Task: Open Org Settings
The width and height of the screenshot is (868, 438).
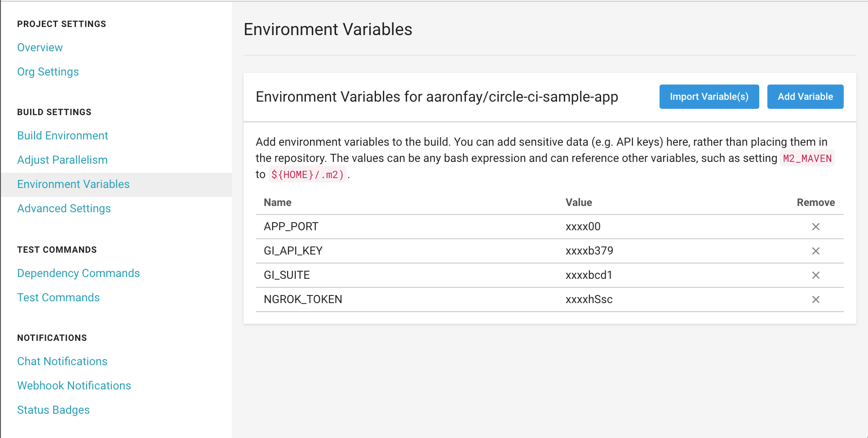Action: [48, 72]
